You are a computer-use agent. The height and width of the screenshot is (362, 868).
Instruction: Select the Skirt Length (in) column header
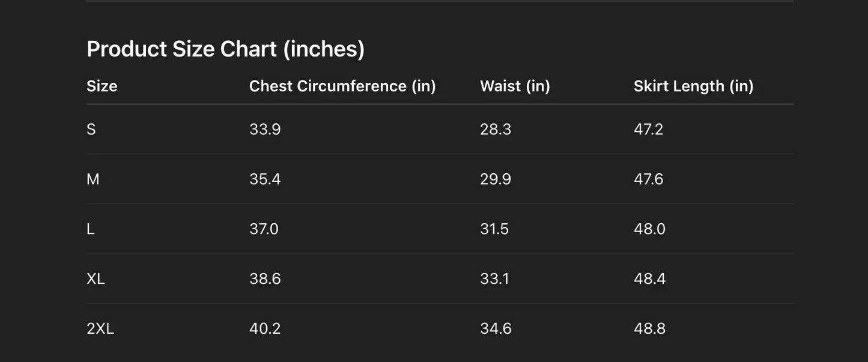coord(693,86)
